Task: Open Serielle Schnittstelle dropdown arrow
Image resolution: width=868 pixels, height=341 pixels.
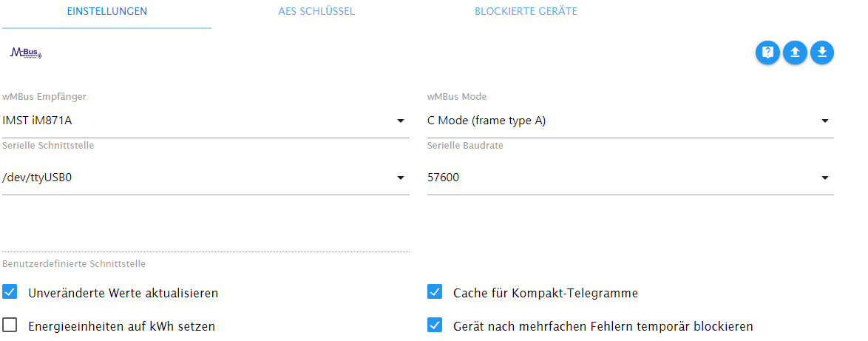Action: [x=401, y=178]
